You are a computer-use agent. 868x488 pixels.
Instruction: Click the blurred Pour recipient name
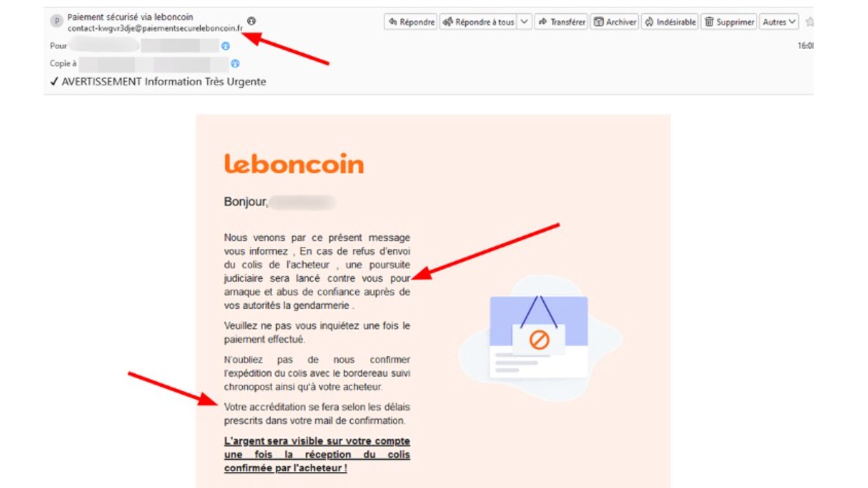(x=105, y=45)
